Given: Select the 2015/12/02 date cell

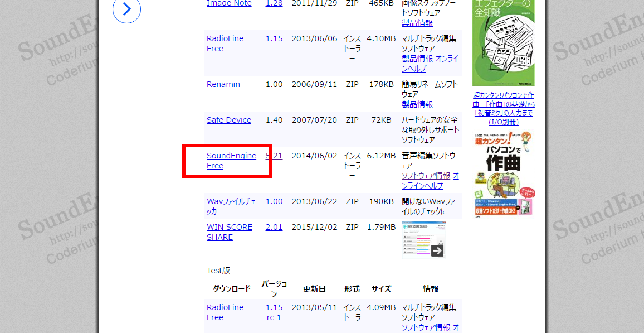Looking at the screenshot, I should pos(314,228).
